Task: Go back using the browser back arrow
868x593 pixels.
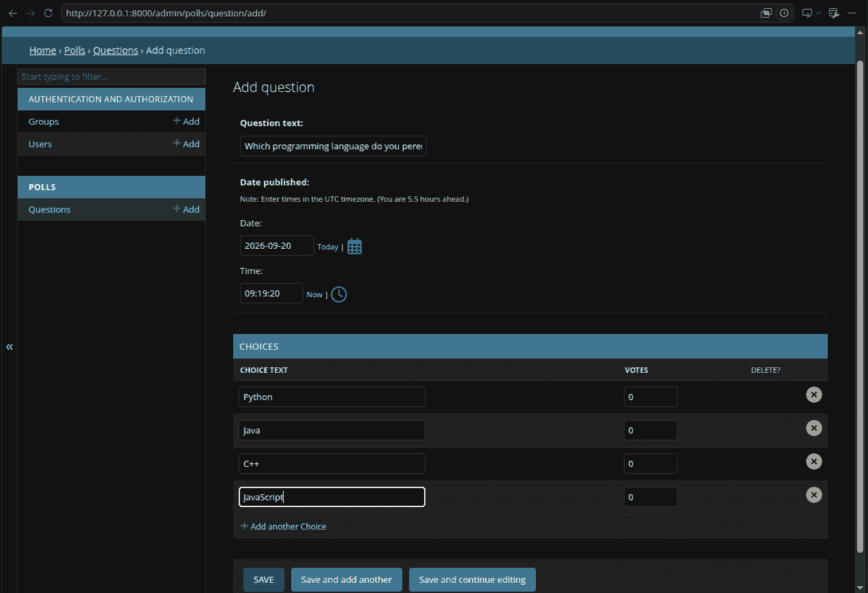Action: click(13, 13)
